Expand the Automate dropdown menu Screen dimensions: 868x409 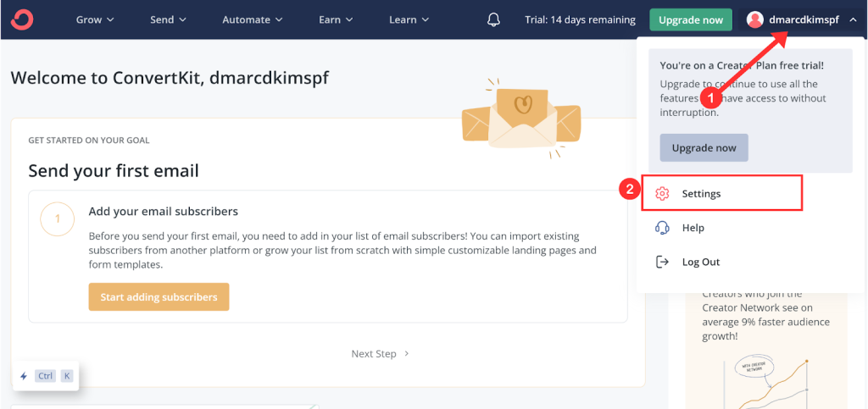pos(253,19)
